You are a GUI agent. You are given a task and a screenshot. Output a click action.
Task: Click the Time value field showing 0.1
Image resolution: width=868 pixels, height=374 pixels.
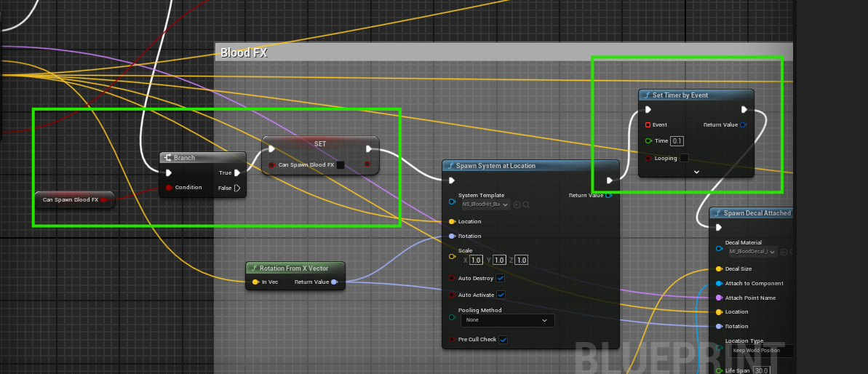[677, 141]
